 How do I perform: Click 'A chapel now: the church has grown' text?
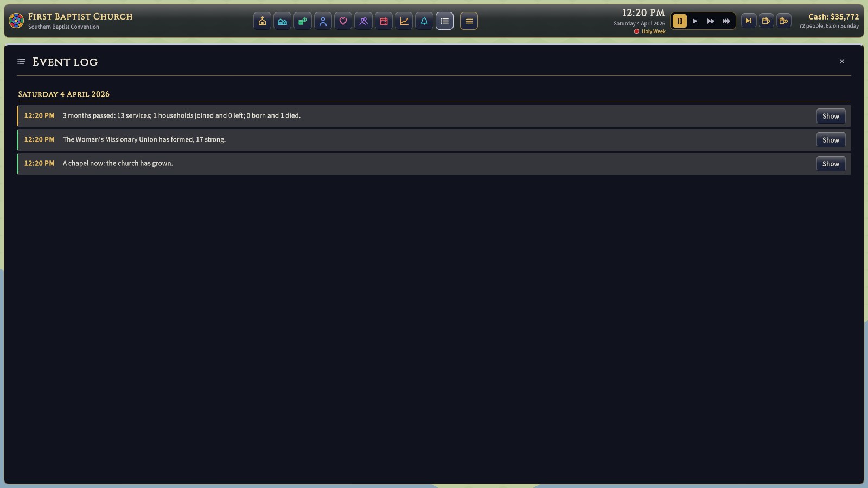pos(118,163)
